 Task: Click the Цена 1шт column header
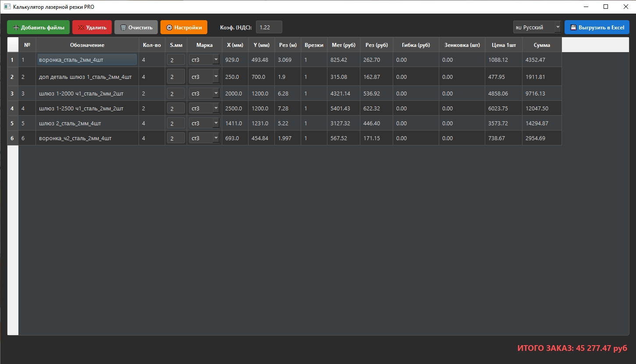coord(503,45)
